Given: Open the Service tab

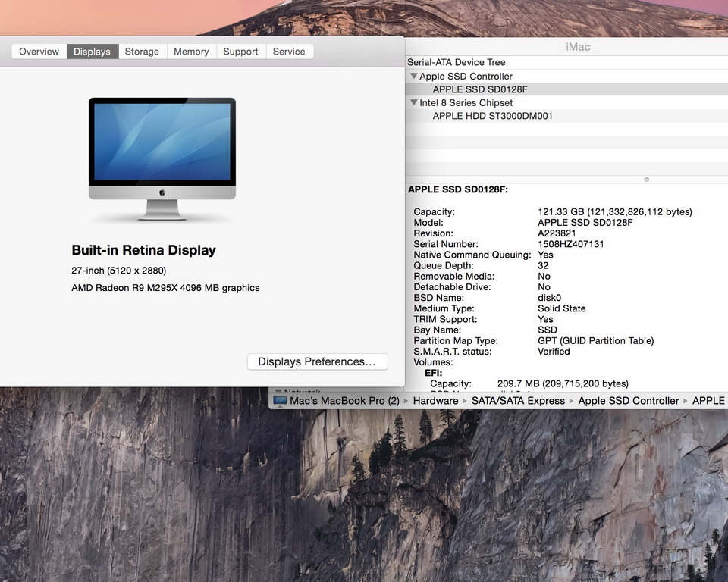Looking at the screenshot, I should coord(289,52).
